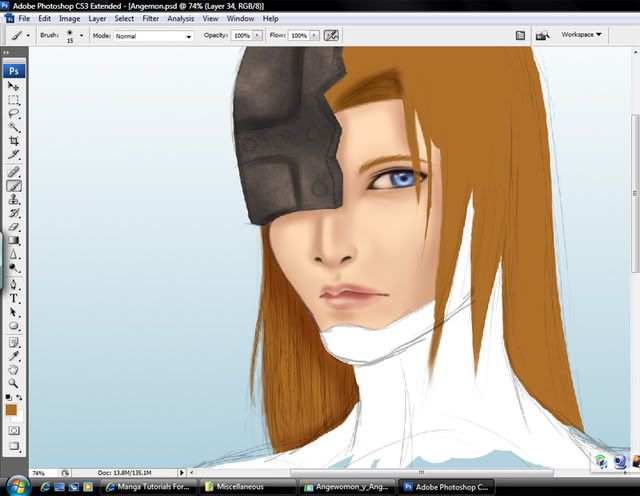
Task: Open the Select menu
Action: (124, 19)
